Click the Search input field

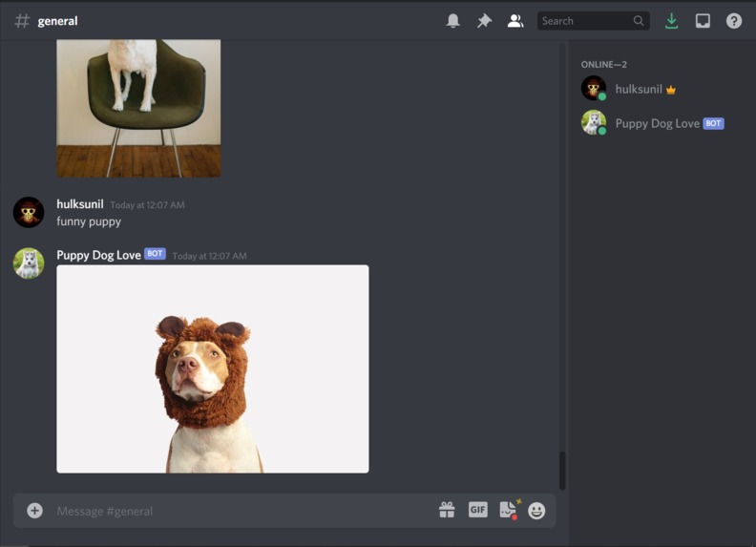pos(593,21)
